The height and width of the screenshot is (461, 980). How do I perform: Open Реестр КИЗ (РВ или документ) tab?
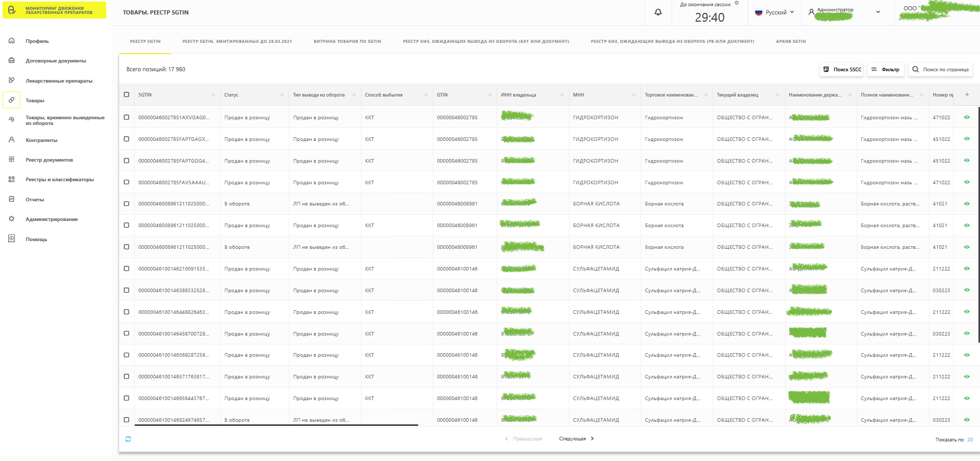click(673, 41)
